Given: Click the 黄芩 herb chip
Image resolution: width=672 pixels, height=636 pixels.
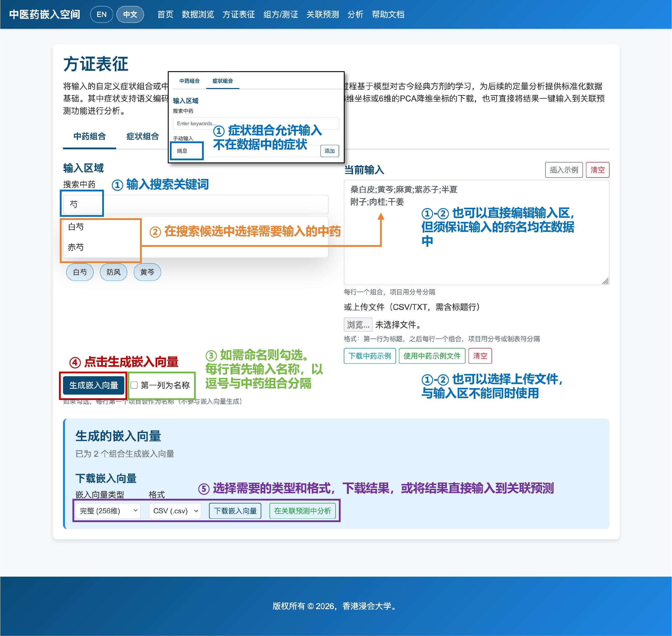Looking at the screenshot, I should (147, 272).
